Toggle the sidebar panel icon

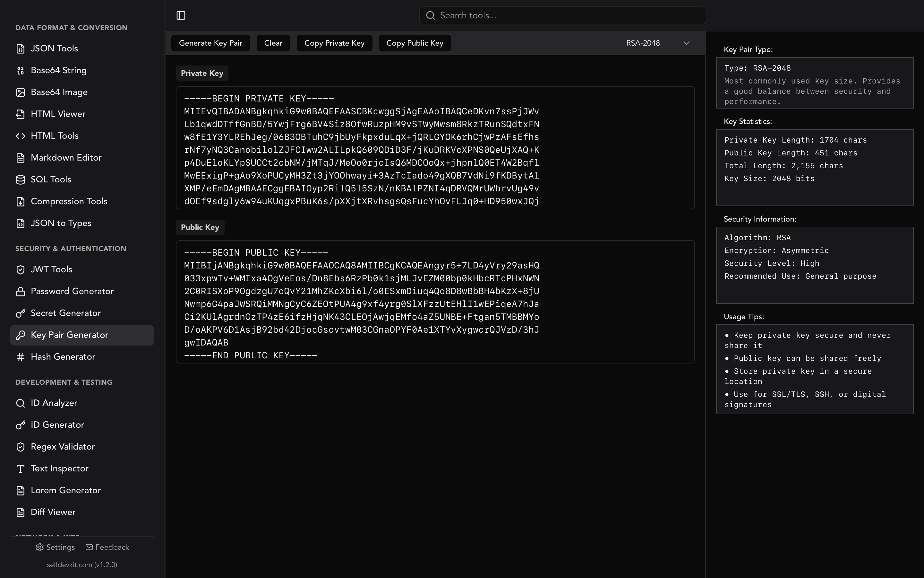pyautogui.click(x=181, y=15)
